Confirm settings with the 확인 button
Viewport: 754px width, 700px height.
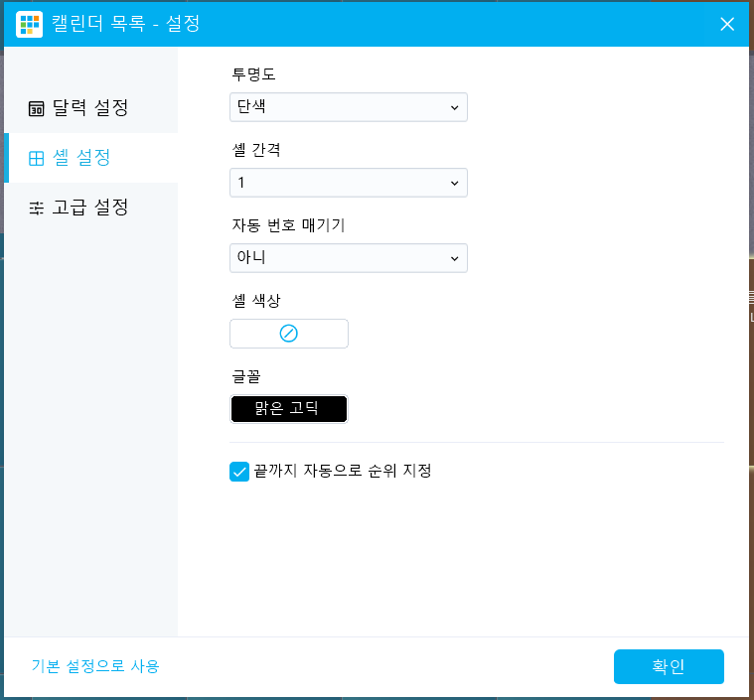point(669,666)
